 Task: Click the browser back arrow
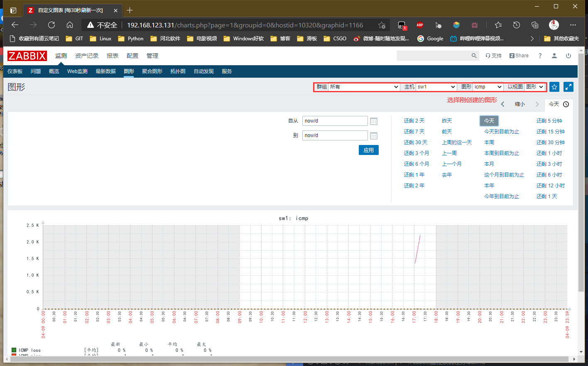pos(15,25)
